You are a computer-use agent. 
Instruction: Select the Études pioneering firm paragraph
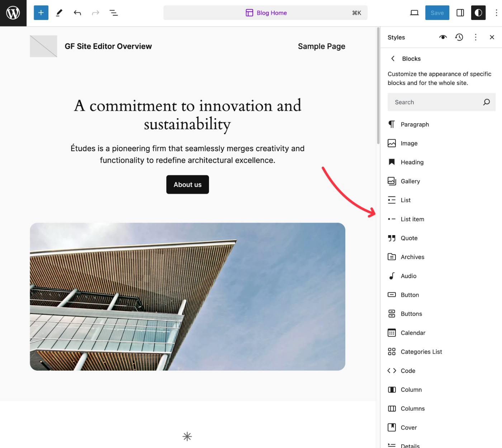coord(188,154)
